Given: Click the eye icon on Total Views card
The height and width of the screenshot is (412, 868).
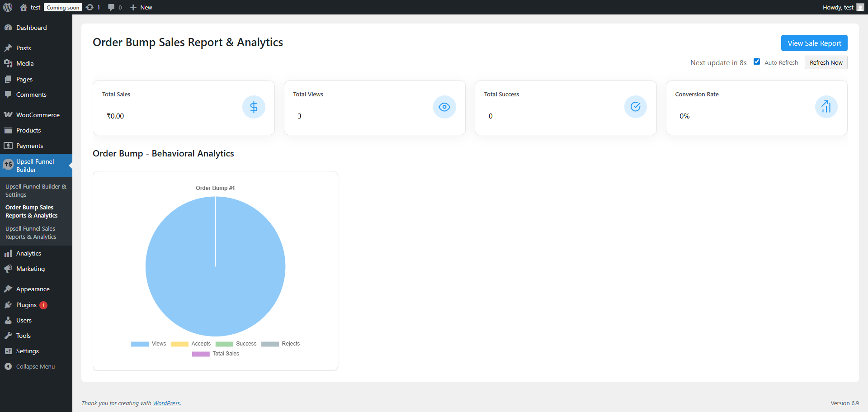Looking at the screenshot, I should (x=444, y=107).
